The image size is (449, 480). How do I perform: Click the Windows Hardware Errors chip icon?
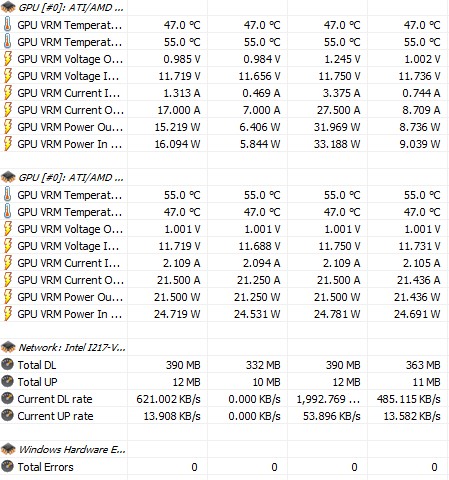pyautogui.click(x=8, y=449)
